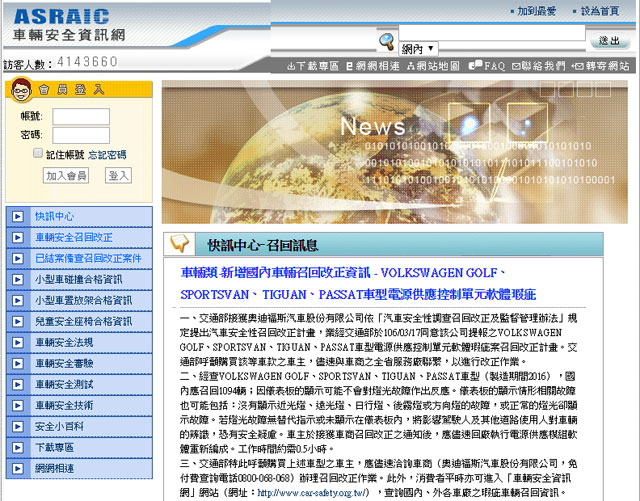Click the arrow icon beside 車輛安全召回改正
The width and height of the screenshot is (640, 501).
18,237
